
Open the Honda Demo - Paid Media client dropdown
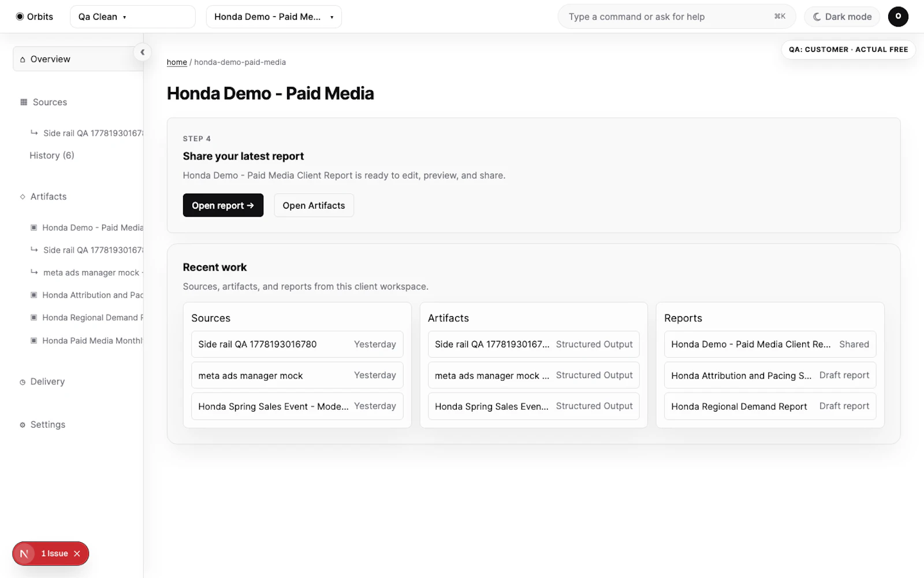(x=274, y=17)
